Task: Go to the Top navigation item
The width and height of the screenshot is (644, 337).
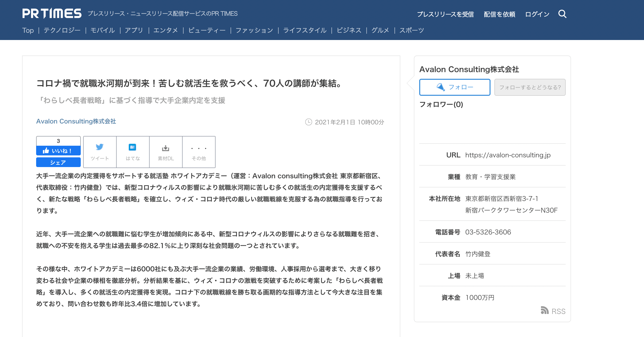Action: click(28, 30)
